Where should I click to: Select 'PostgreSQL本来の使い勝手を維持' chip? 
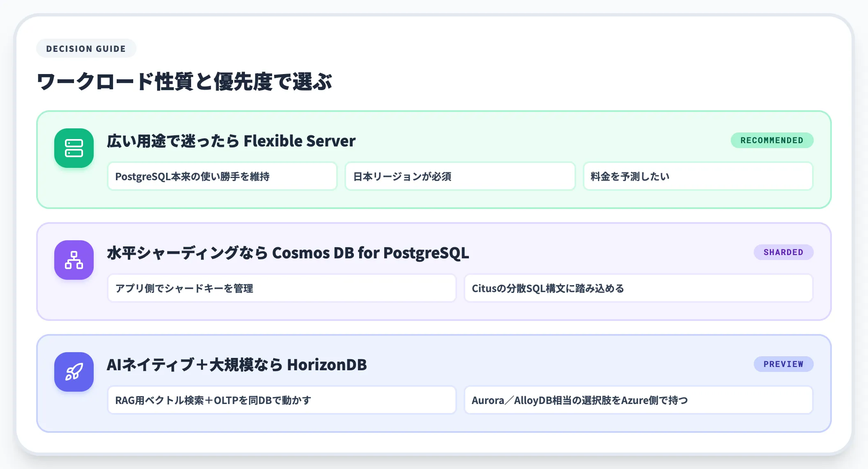coord(222,176)
